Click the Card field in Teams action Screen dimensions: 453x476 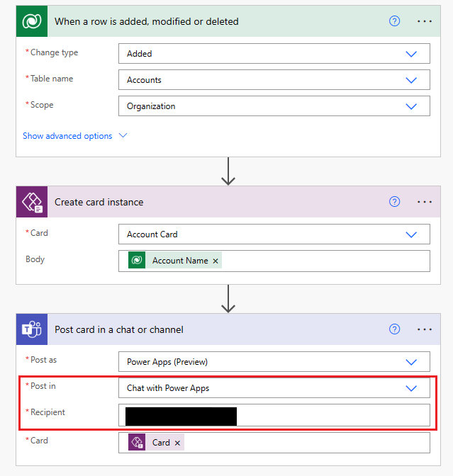[274, 443]
